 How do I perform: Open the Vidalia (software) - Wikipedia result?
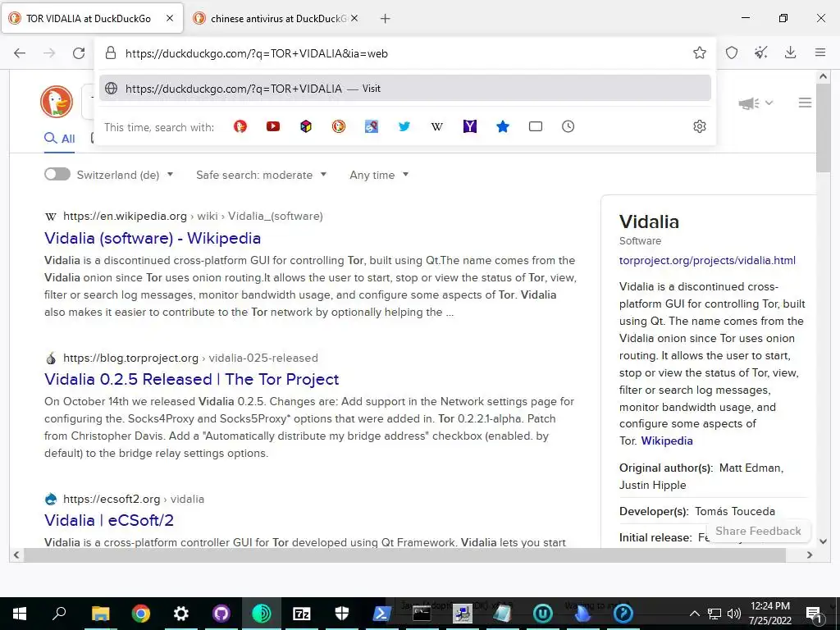(153, 238)
